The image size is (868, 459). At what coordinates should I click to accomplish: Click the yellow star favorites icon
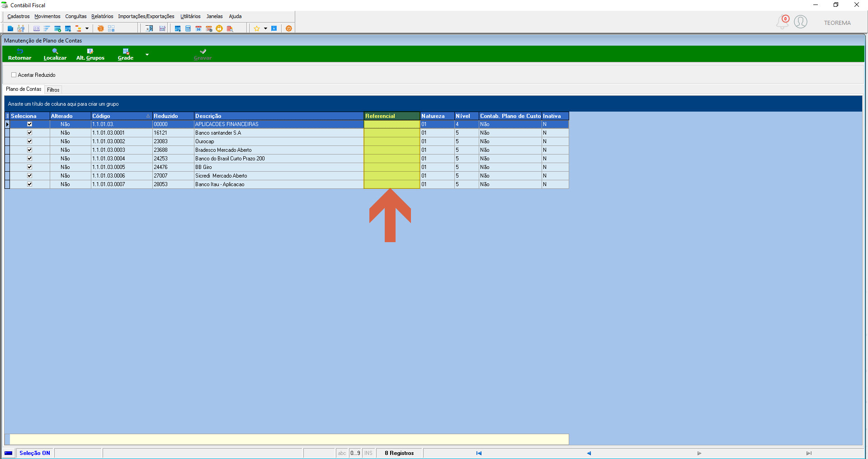pyautogui.click(x=256, y=28)
